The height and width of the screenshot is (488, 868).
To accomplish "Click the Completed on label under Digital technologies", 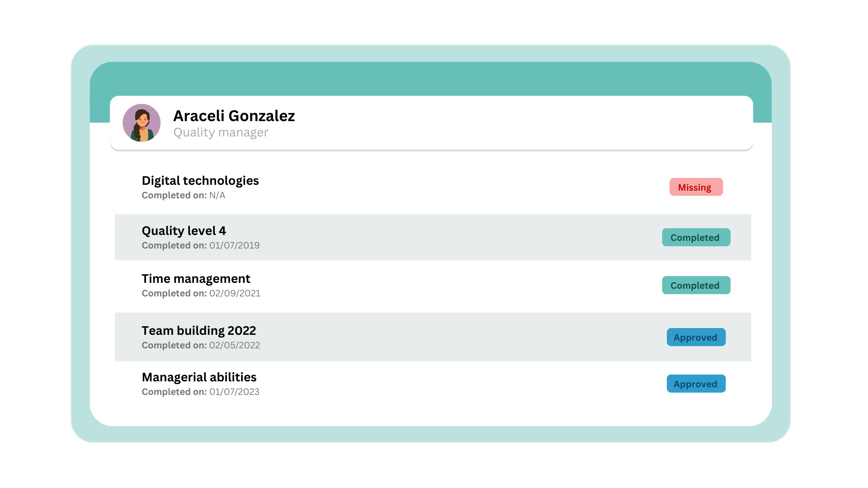I will pos(174,196).
